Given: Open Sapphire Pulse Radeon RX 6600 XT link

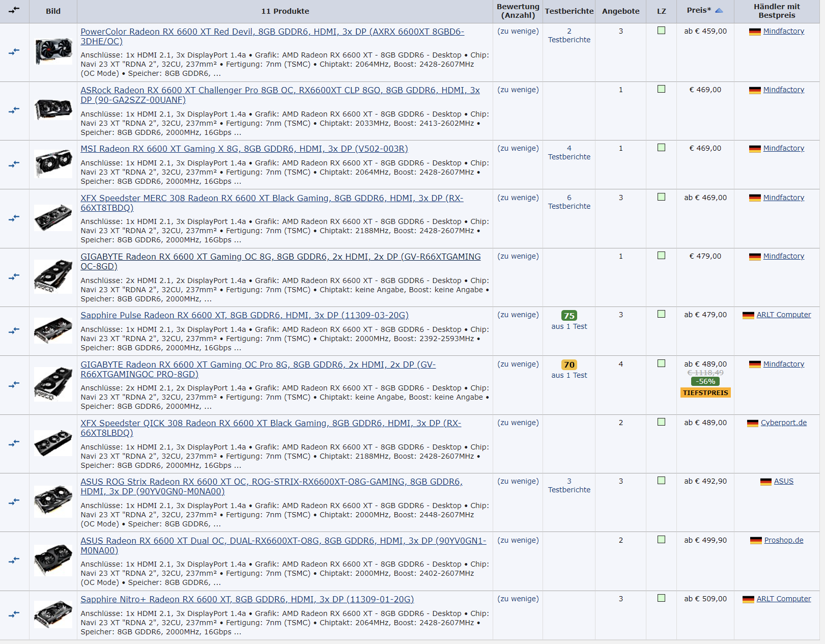Looking at the screenshot, I should [x=245, y=315].
